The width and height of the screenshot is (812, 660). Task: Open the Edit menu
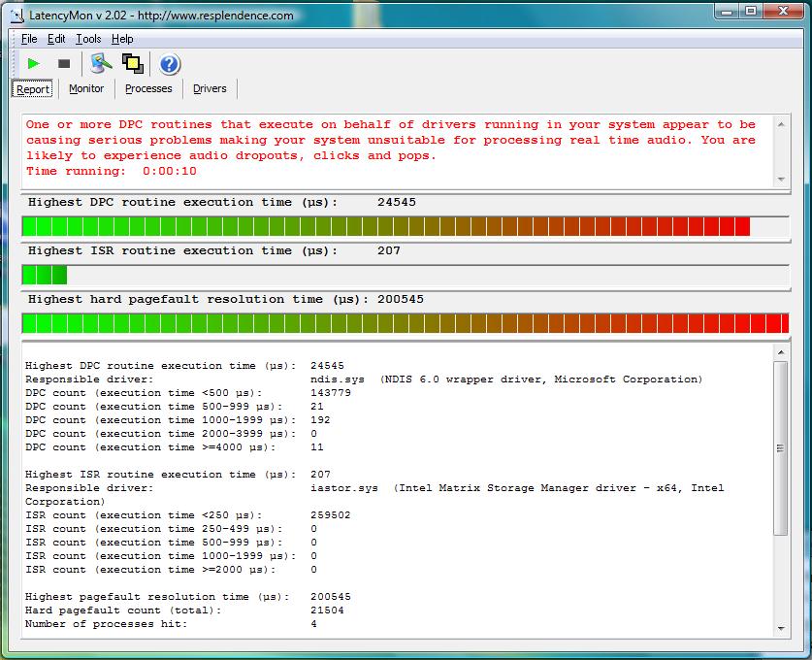coord(56,39)
